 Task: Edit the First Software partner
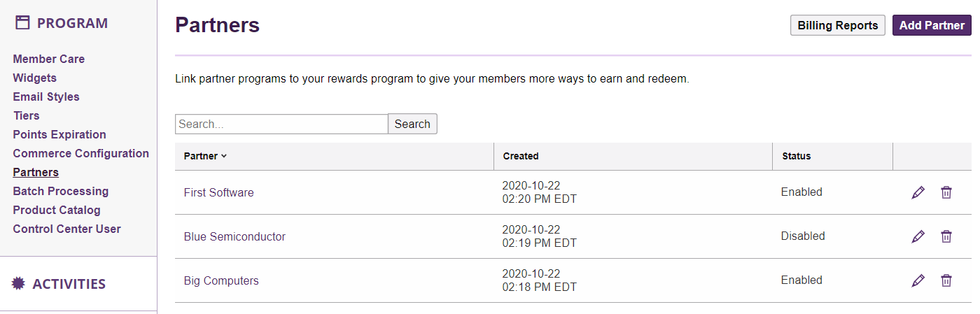point(918,192)
